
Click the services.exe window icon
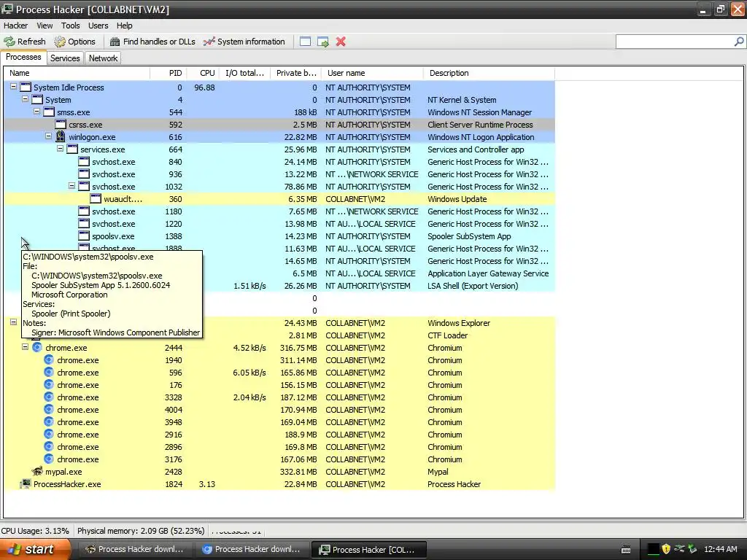pyautogui.click(x=72, y=149)
